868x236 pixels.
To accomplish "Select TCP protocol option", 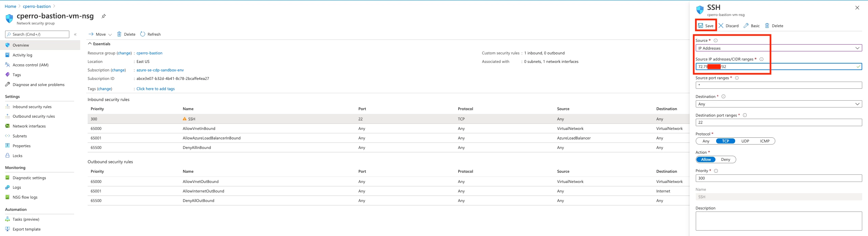I will tap(726, 141).
